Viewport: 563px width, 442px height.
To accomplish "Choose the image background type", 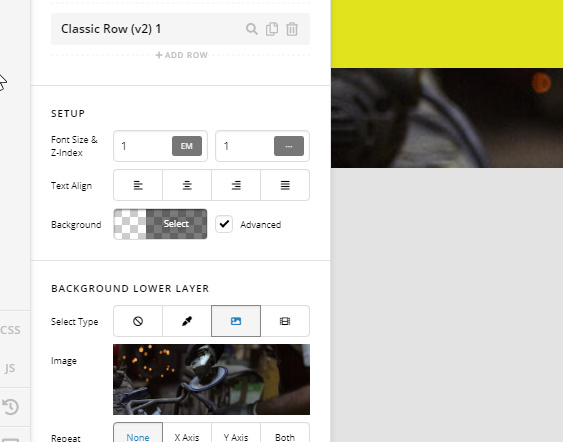I will tap(236, 321).
